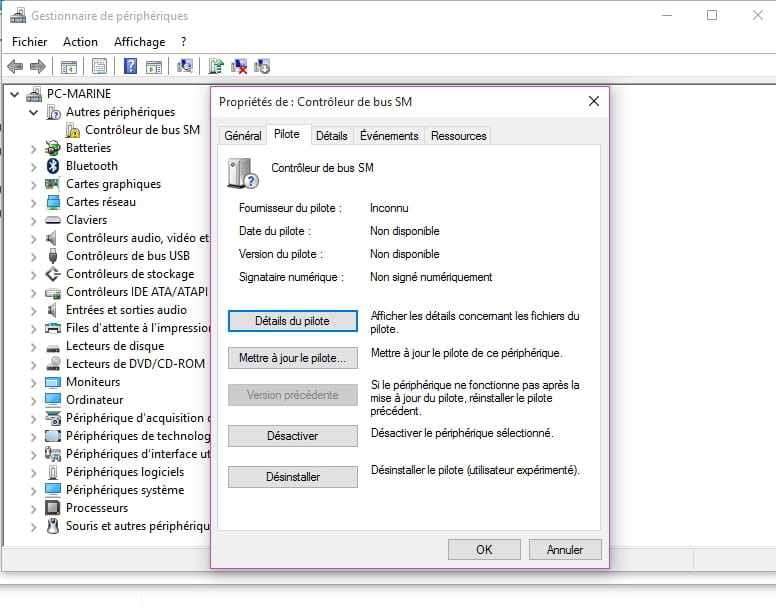
Task: Click the disable device icon with down arrow
Action: point(262,67)
